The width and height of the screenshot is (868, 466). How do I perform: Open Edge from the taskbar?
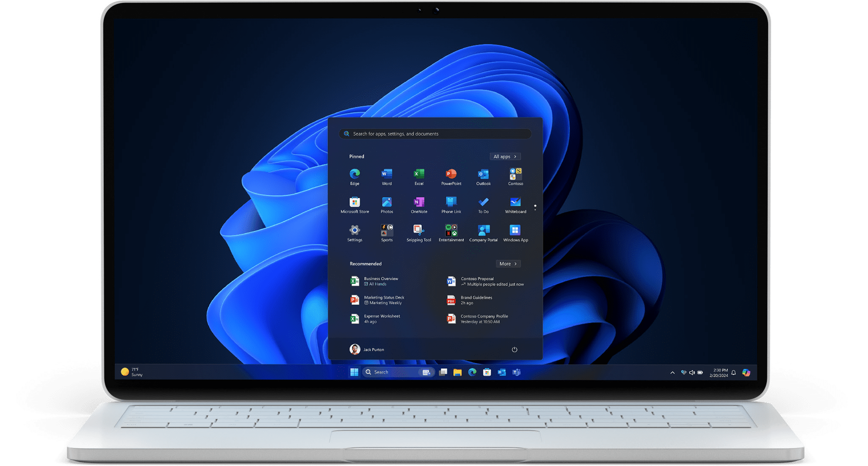(472, 372)
